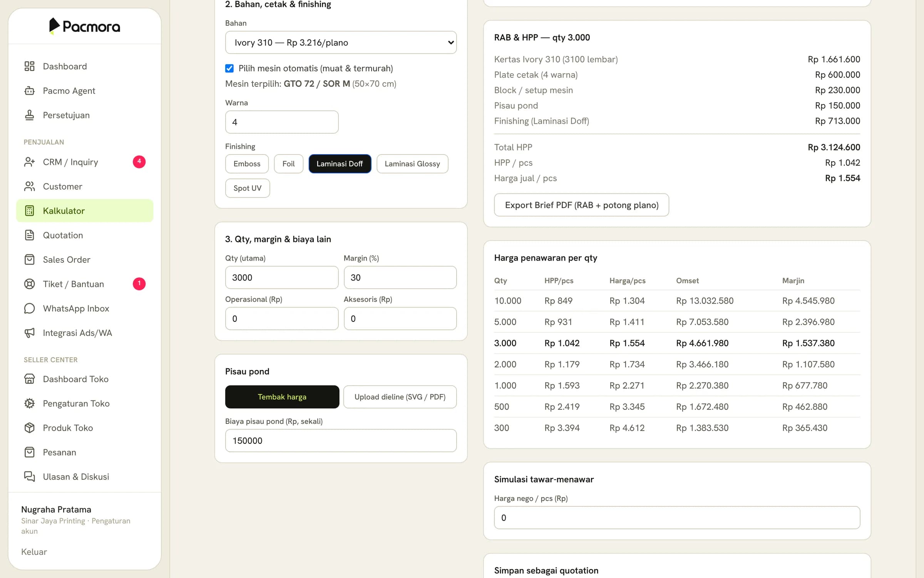Click the Operasional (Rp) input
This screenshot has height=578, width=924.
[x=282, y=319]
